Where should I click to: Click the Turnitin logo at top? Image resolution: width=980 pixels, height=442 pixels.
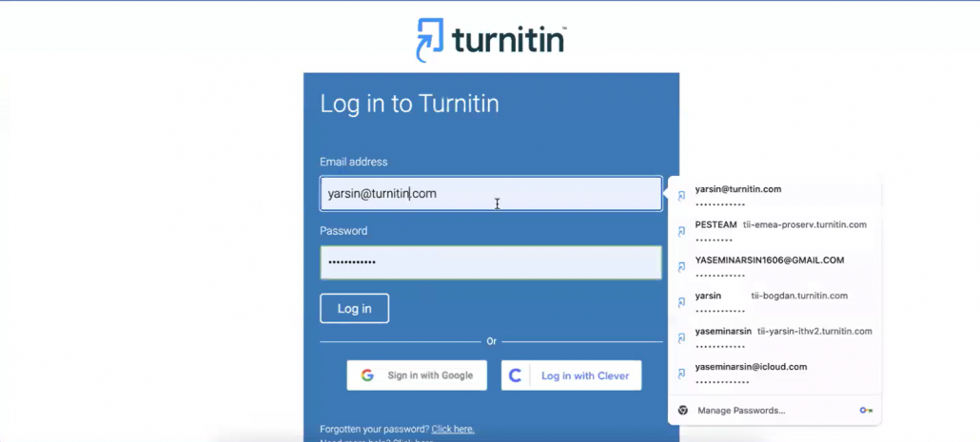(x=491, y=40)
